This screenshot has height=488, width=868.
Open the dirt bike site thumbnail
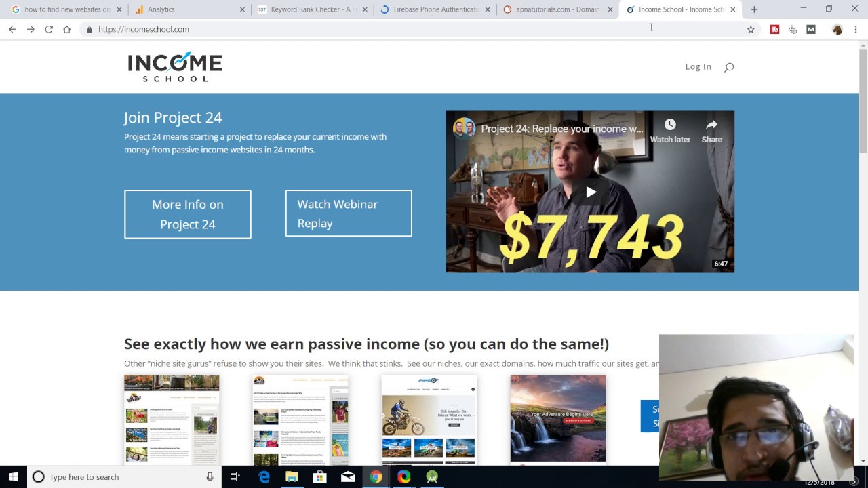pyautogui.click(x=429, y=419)
